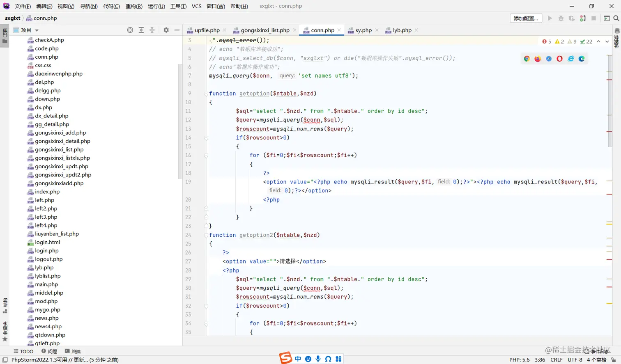Click the Run play icon
The image size is (621, 364).
tap(550, 18)
